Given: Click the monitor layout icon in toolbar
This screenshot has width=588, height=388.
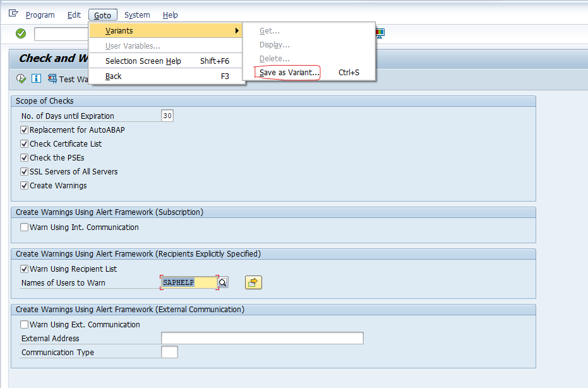Looking at the screenshot, I should pyautogui.click(x=380, y=32).
